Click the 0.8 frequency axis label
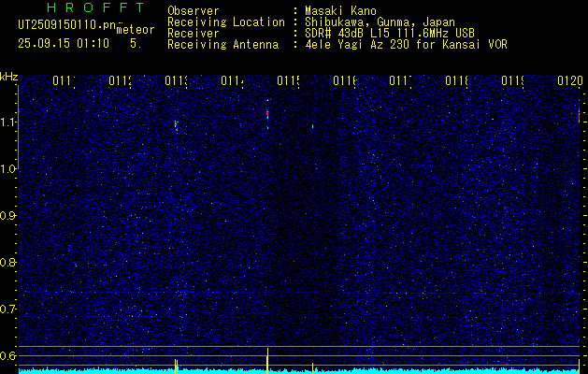The image size is (588, 374). pos(8,262)
